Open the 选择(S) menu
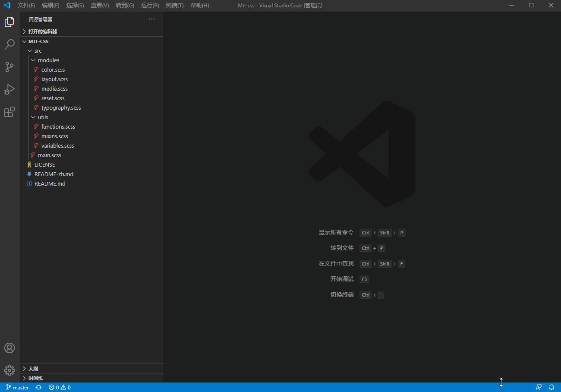The width and height of the screenshot is (561, 392). point(75,5)
